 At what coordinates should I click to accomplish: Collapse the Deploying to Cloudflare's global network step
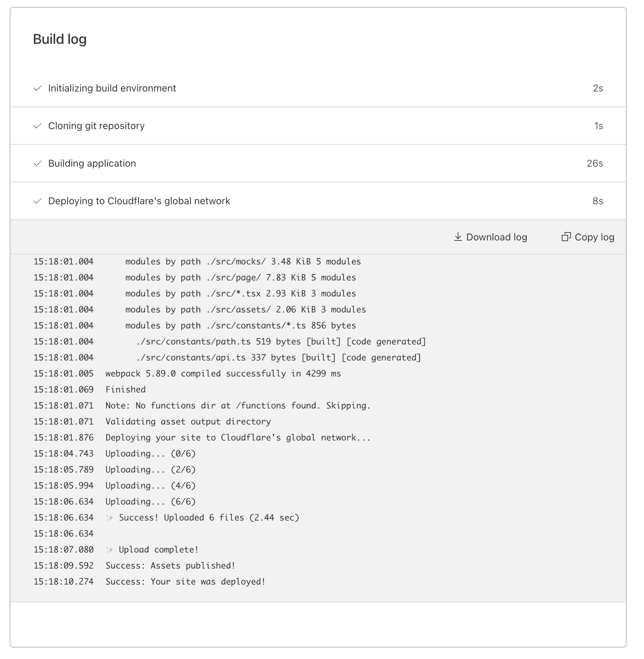point(139,201)
